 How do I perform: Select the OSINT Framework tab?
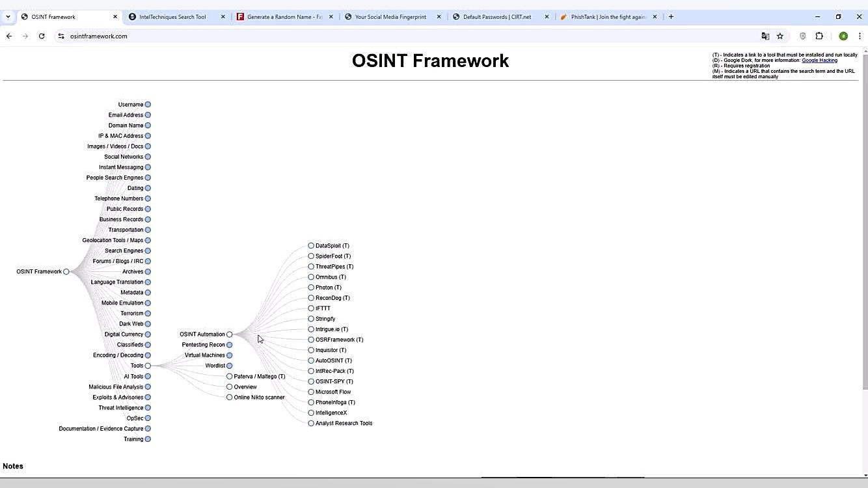pos(53,17)
